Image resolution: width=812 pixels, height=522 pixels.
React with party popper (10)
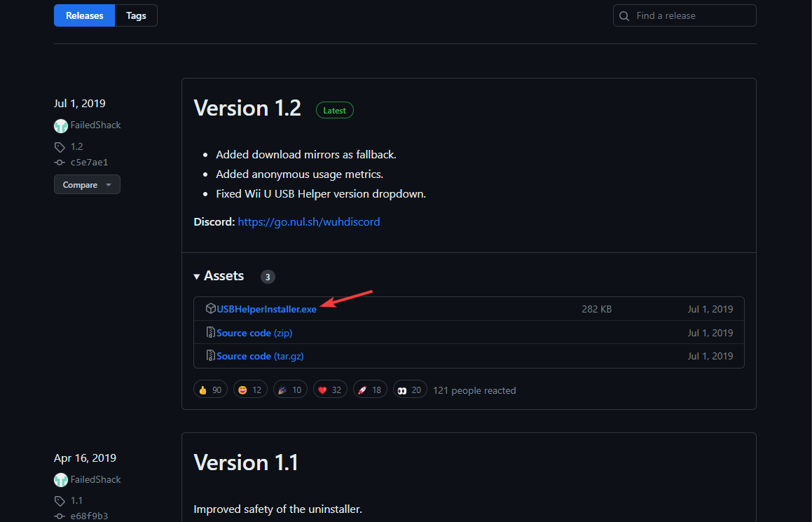290,390
